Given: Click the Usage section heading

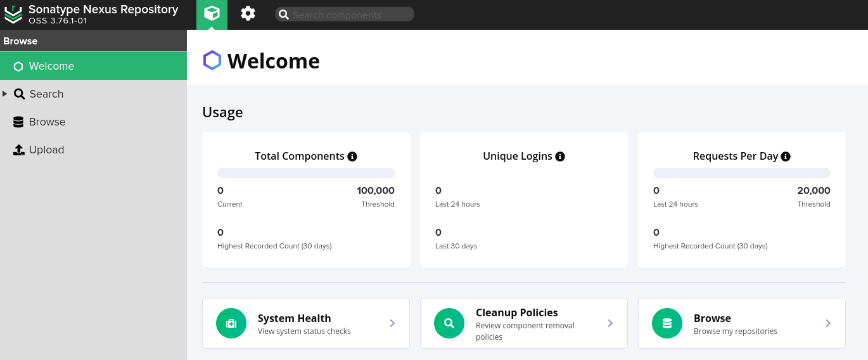Looking at the screenshot, I should pos(222,113).
